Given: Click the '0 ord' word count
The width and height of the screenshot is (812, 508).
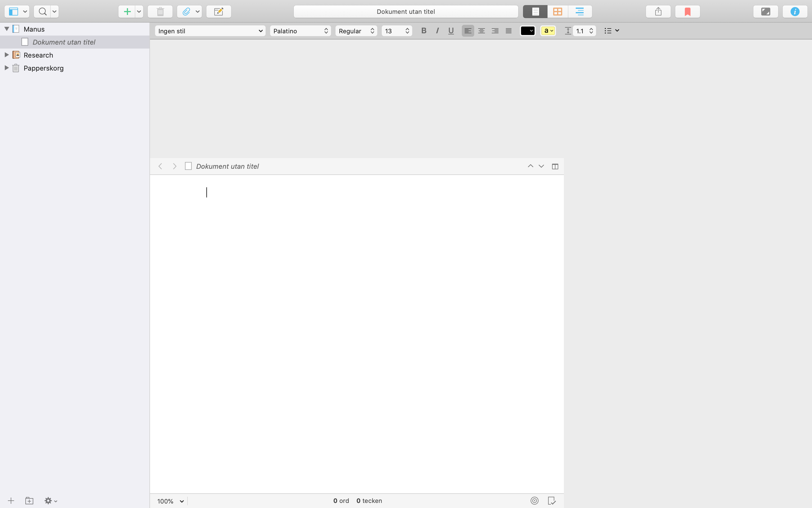Looking at the screenshot, I should click(x=341, y=501).
